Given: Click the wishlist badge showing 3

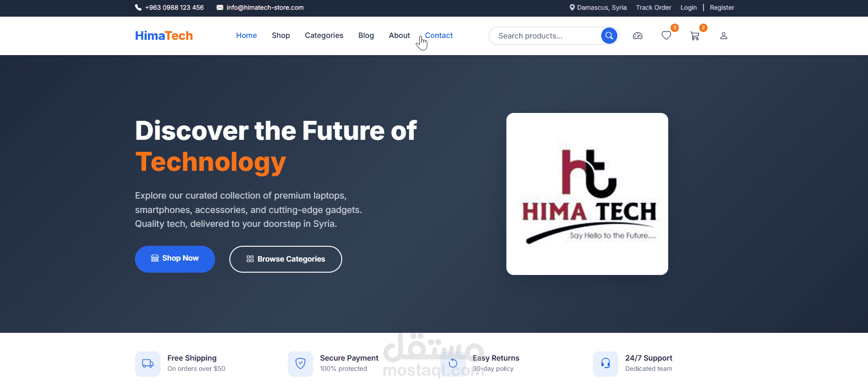Looking at the screenshot, I should click(675, 28).
